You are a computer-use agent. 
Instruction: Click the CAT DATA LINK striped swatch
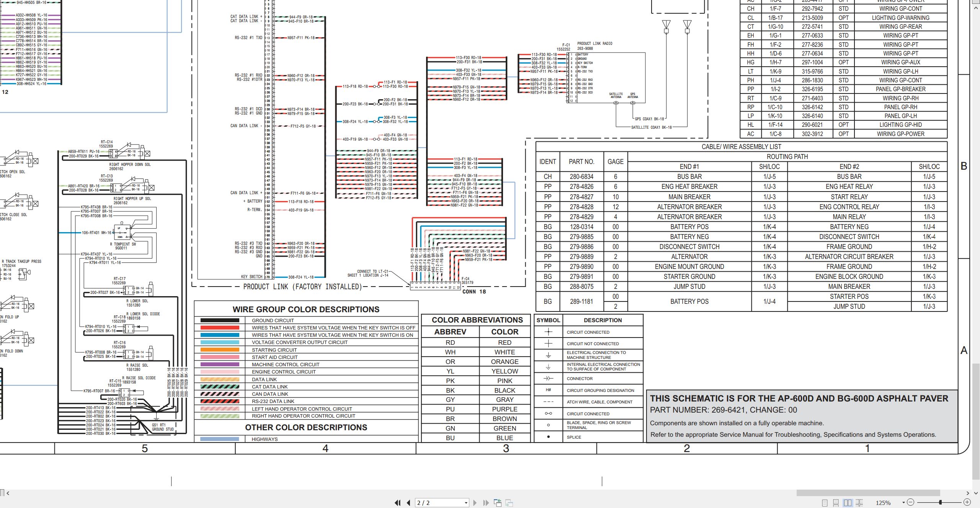click(220, 387)
